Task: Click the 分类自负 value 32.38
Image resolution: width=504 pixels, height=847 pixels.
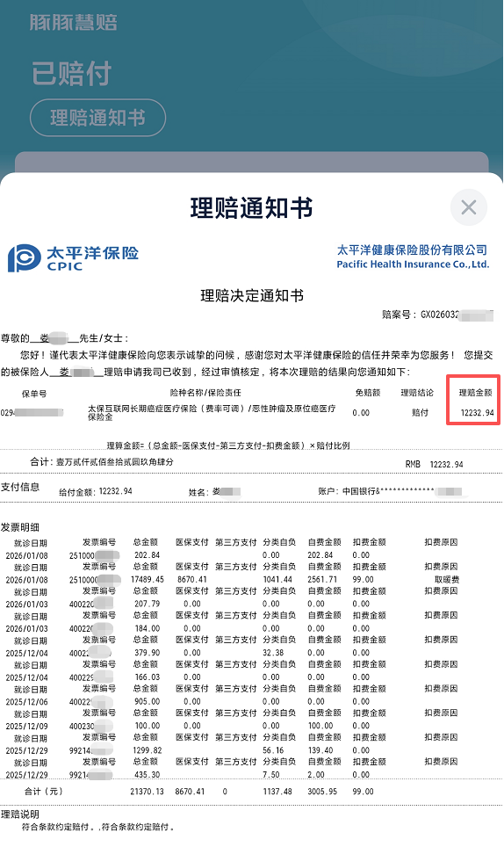Action: pos(273,653)
